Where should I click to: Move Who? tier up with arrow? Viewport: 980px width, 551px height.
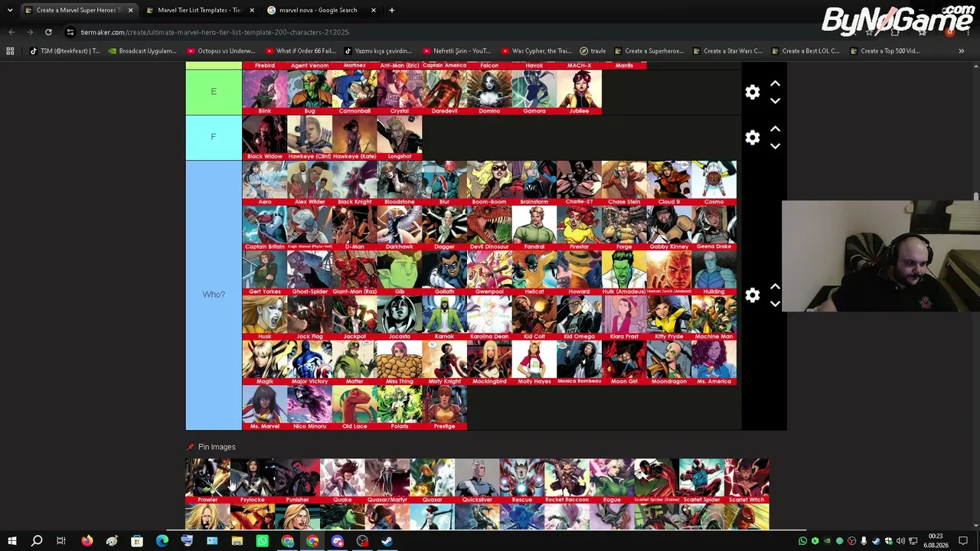click(x=775, y=286)
